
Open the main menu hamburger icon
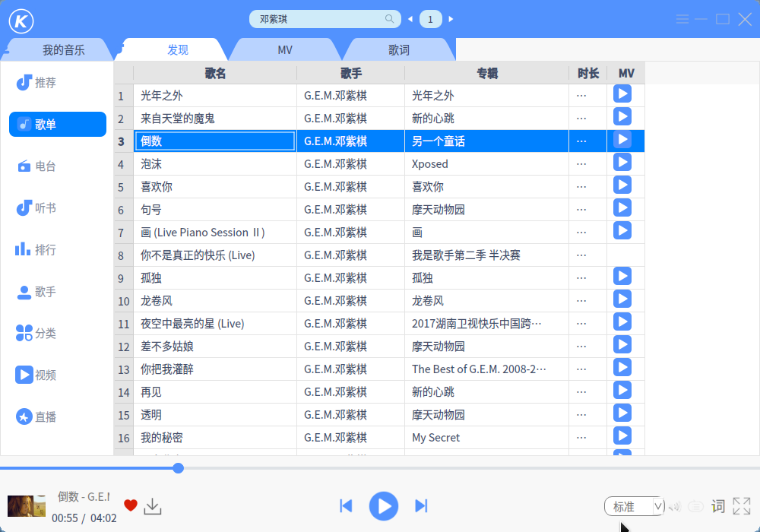click(x=682, y=20)
